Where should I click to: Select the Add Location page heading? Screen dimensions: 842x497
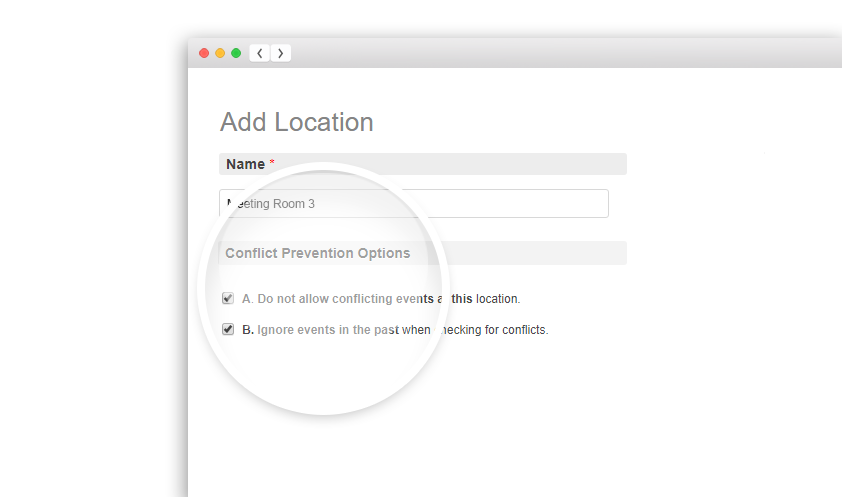point(297,122)
